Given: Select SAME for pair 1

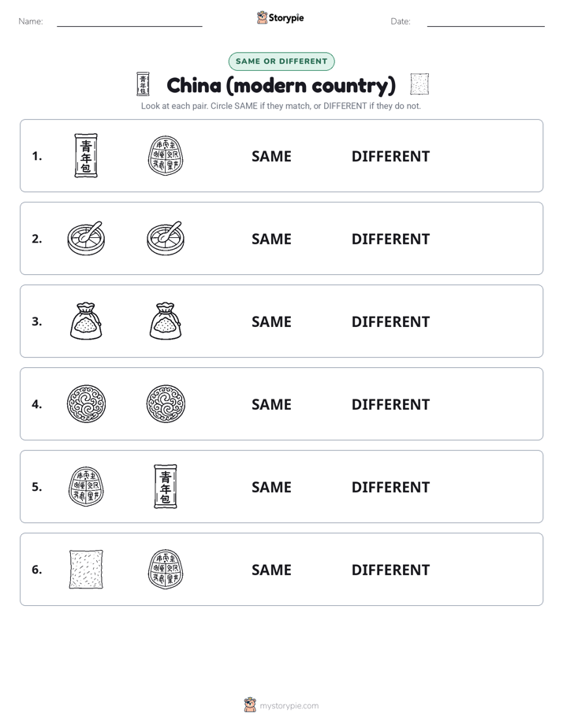Looking at the screenshot, I should (271, 157).
